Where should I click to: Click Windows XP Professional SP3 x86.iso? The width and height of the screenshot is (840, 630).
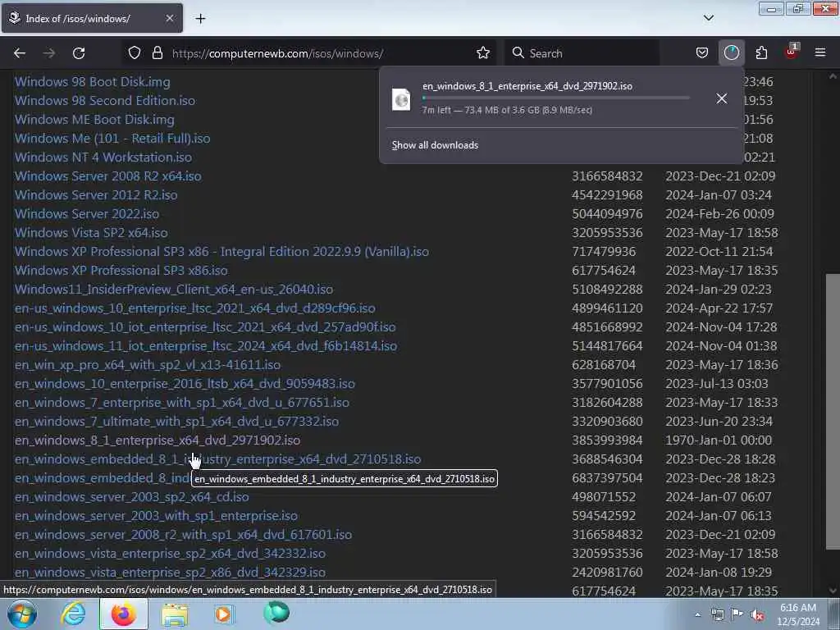121,271
